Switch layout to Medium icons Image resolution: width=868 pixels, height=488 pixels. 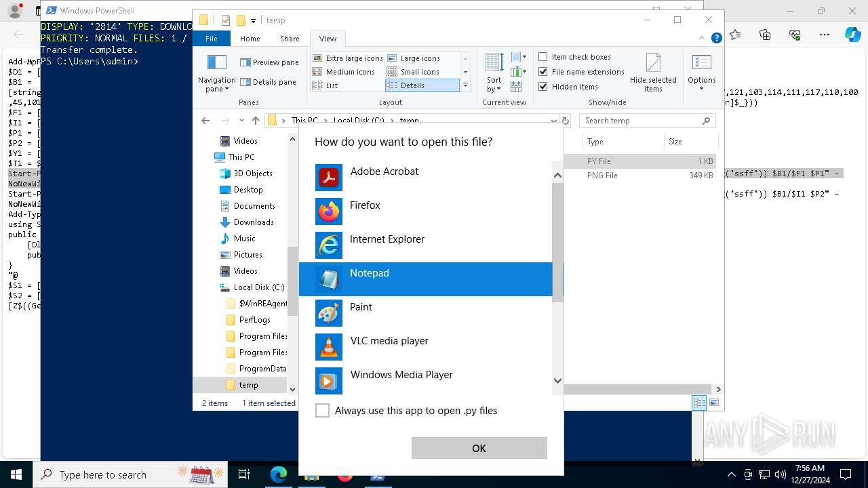(x=344, y=72)
